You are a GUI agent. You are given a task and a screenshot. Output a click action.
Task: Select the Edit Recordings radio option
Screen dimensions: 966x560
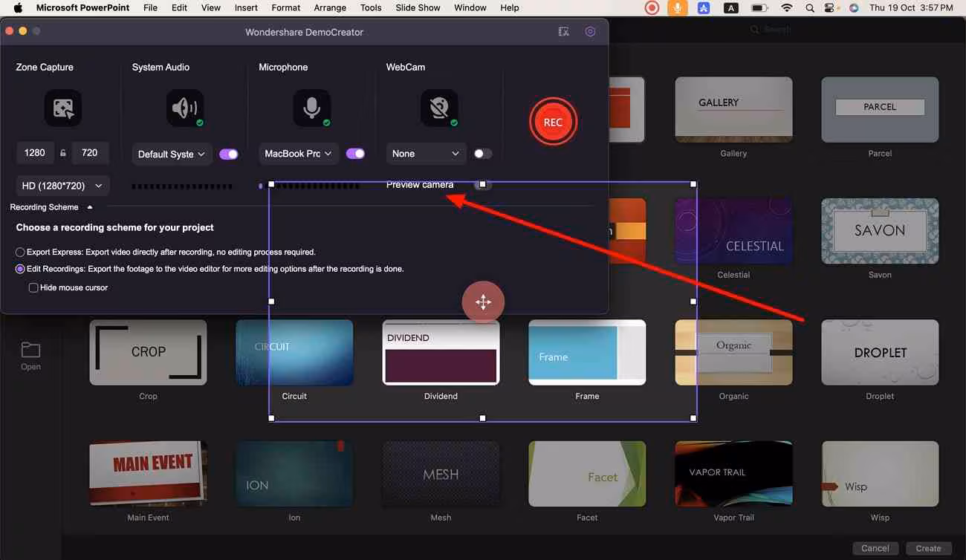tap(20, 269)
